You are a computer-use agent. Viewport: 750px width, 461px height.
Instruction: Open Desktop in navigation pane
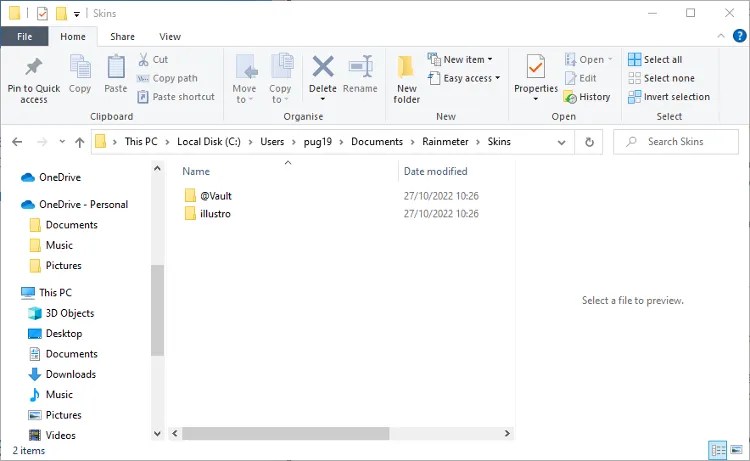pyautogui.click(x=55, y=333)
